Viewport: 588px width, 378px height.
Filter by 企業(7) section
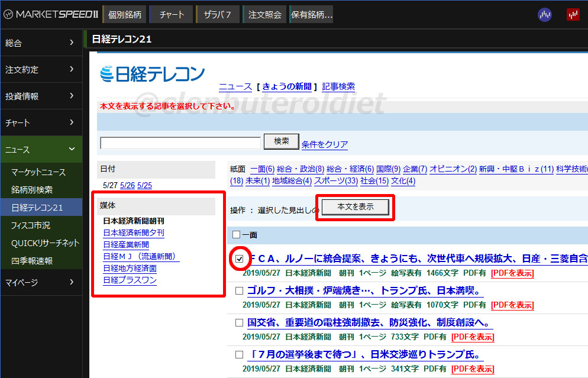coord(415,169)
